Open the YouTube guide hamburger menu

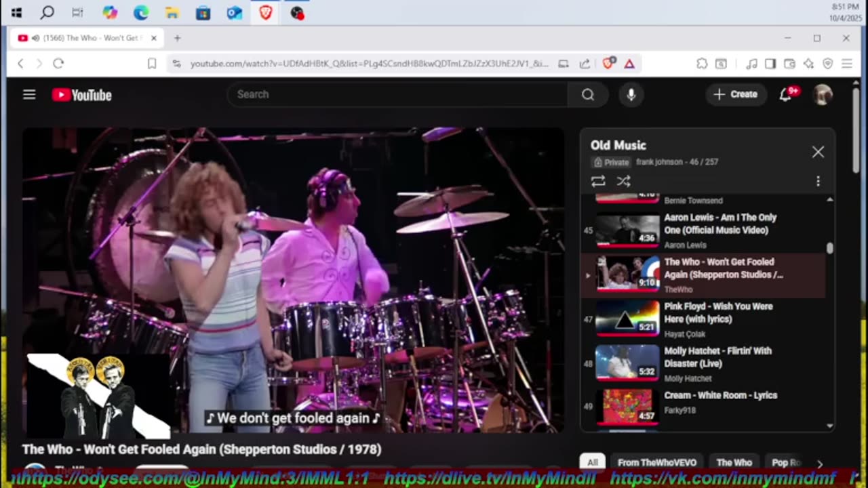pyautogui.click(x=29, y=95)
